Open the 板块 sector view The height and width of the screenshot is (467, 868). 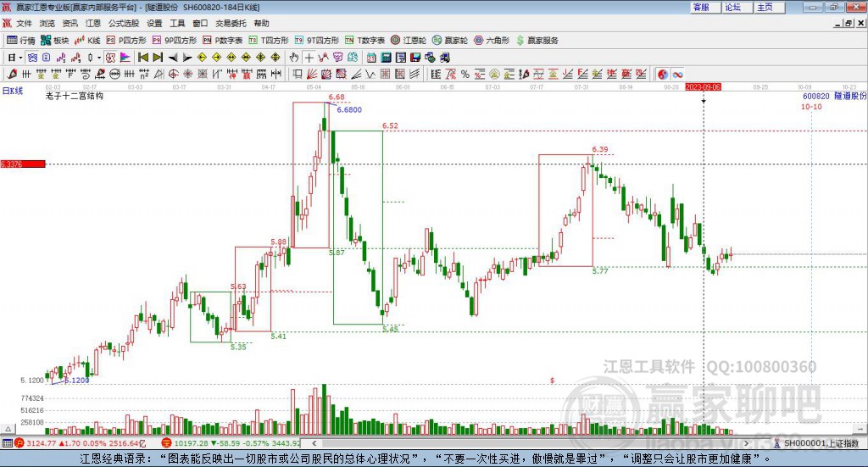tap(55, 41)
